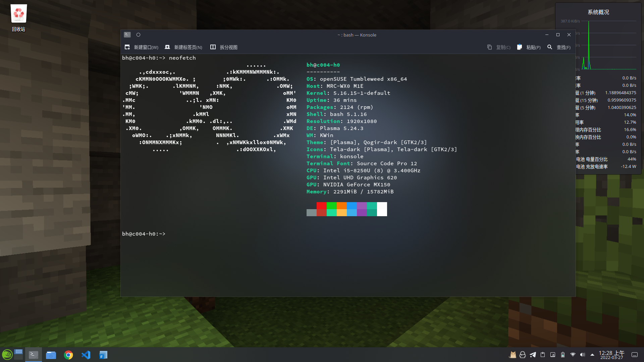Click the 1.0400390625 five-minute load value
644x362 pixels.
[622, 108]
